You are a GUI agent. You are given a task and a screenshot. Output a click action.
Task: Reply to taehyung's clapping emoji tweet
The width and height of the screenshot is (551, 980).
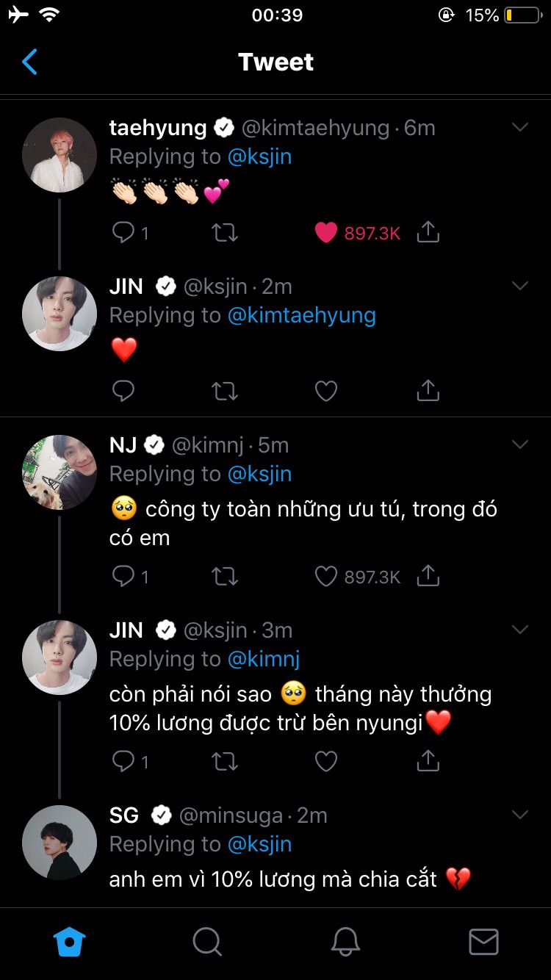pos(123,233)
